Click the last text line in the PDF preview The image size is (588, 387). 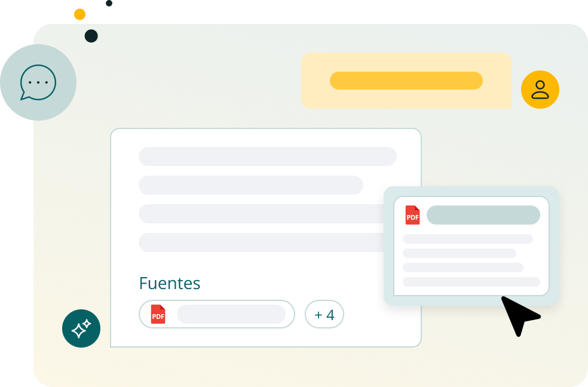click(471, 282)
